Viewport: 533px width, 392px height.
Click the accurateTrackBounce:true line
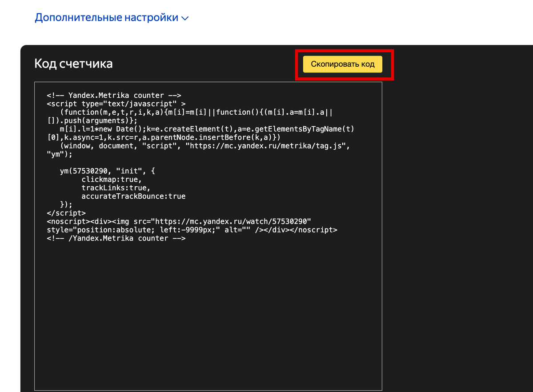coord(134,196)
